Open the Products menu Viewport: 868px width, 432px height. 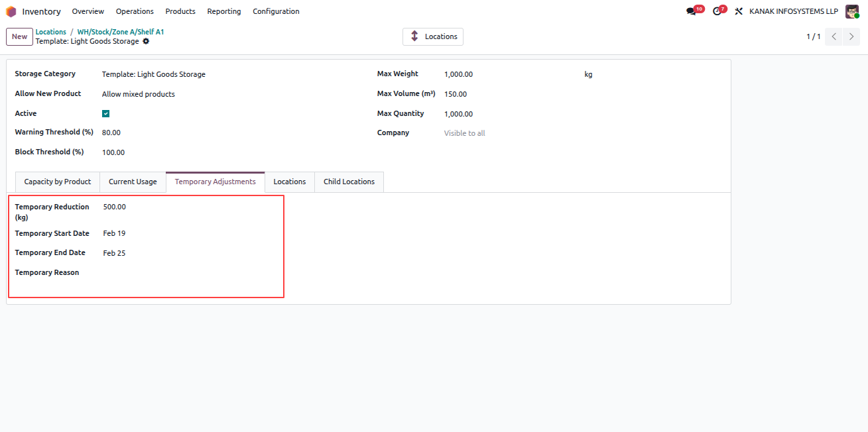180,11
